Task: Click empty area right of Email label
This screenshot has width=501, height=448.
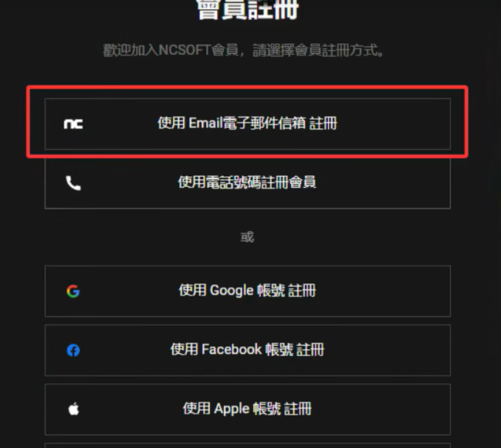Action: coord(393,124)
